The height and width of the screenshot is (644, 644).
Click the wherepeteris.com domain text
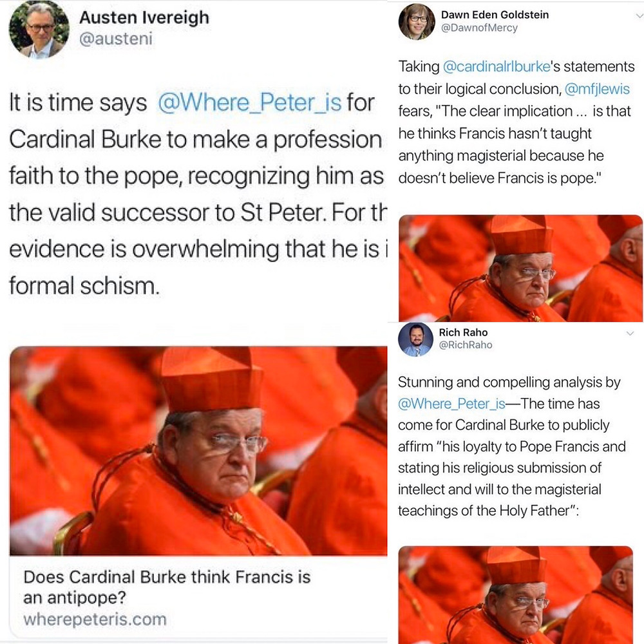click(x=95, y=620)
